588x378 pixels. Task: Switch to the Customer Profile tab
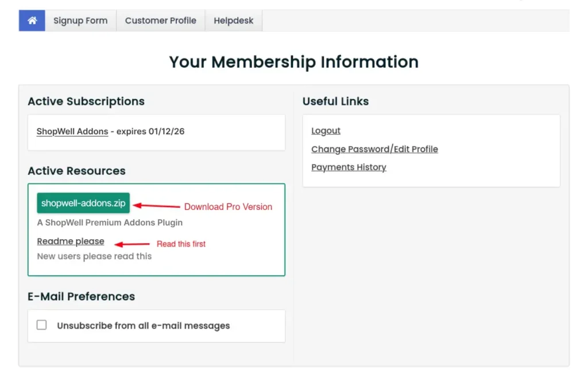click(160, 21)
